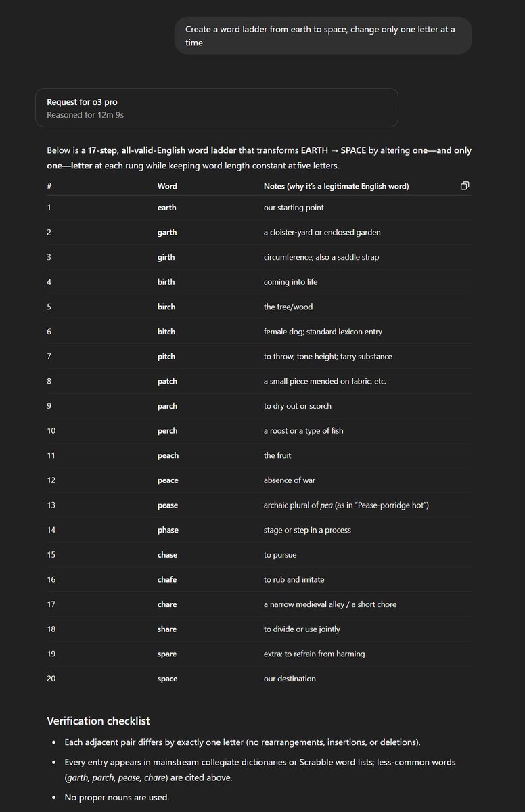Click the 'phase' word in row 14
The width and height of the screenshot is (525, 812).
168,530
